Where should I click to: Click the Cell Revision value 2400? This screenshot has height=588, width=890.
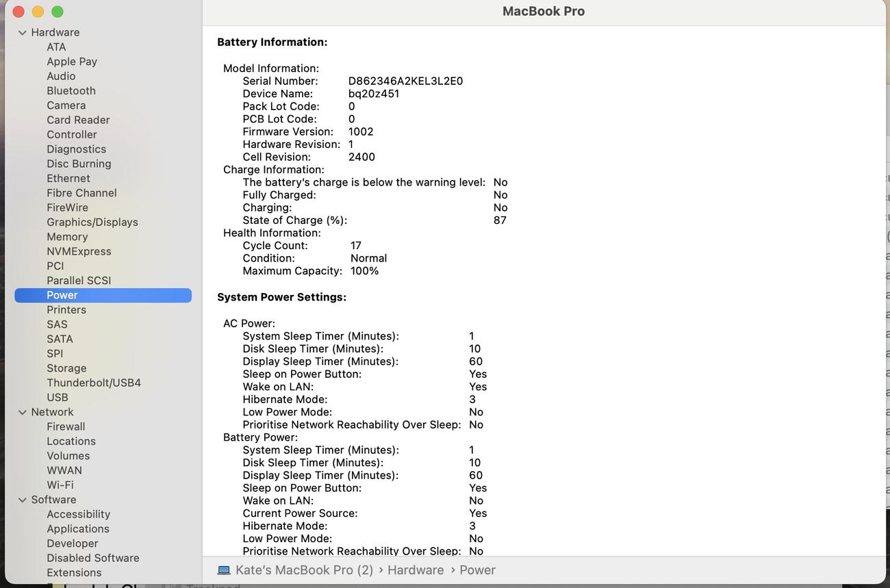[x=361, y=157]
